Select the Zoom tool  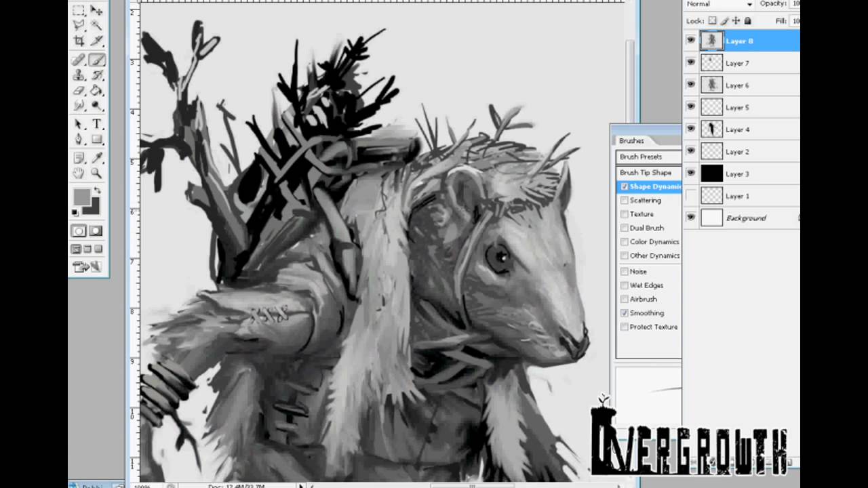click(x=97, y=174)
